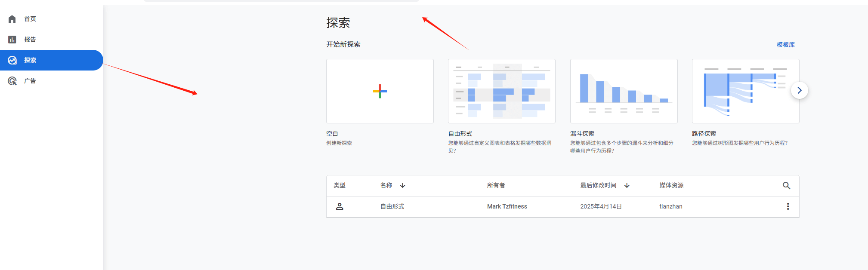Click the 自由形式 template title text

pyautogui.click(x=460, y=134)
